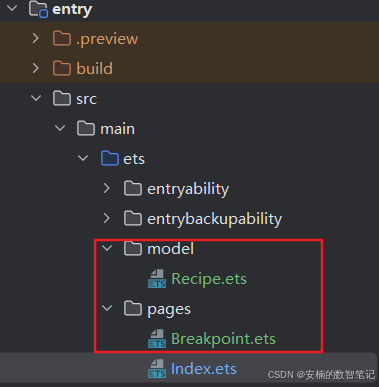The image size is (379, 387).
Task: Select the src folder name
Action: pos(87,99)
